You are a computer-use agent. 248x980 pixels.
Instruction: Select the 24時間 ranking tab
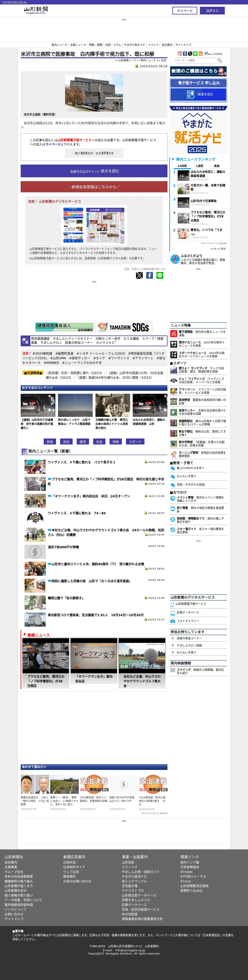182,166
